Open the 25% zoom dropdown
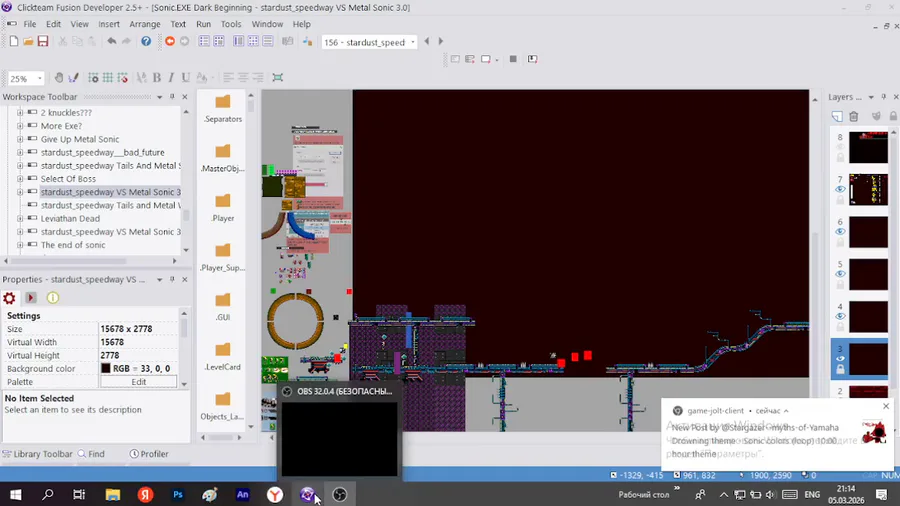 (40, 78)
